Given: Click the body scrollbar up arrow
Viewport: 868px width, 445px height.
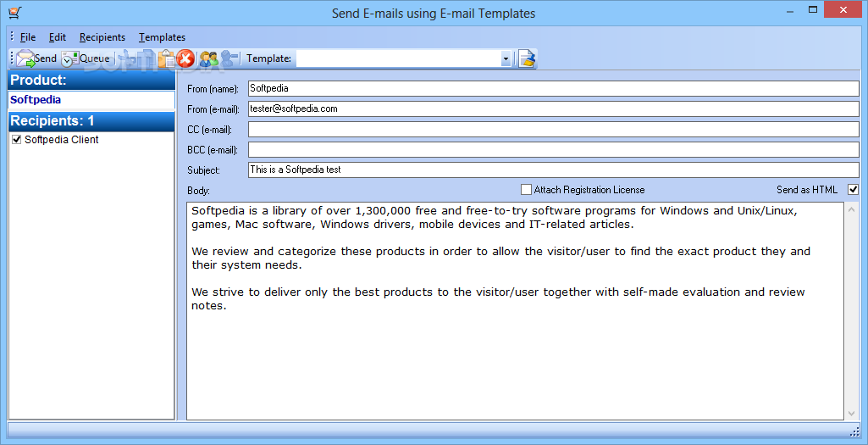Looking at the screenshot, I should click(851, 209).
